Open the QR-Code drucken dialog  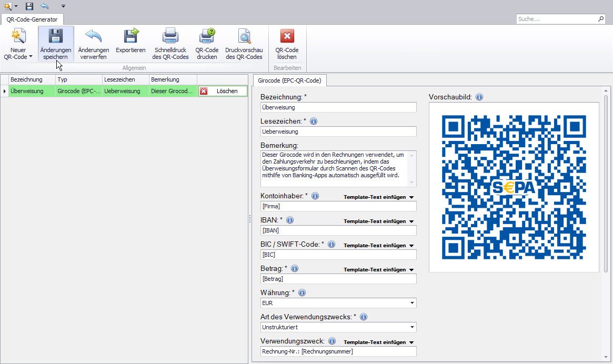pos(207,44)
